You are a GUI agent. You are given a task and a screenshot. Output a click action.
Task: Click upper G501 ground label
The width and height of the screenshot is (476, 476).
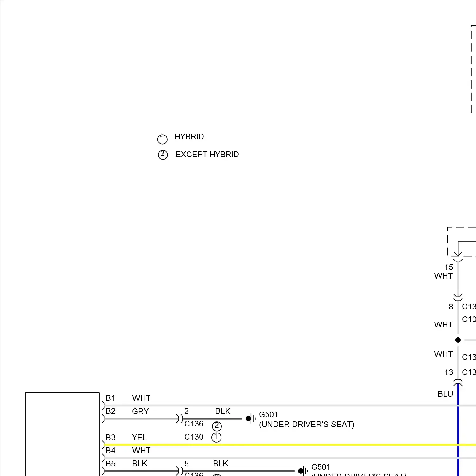coord(268,414)
